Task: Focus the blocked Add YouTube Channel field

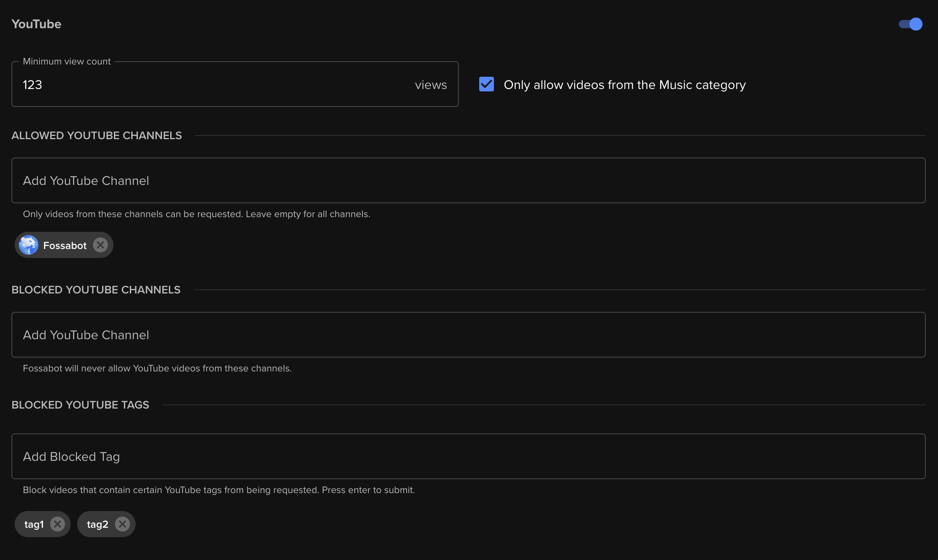Action: click(x=245, y=334)
